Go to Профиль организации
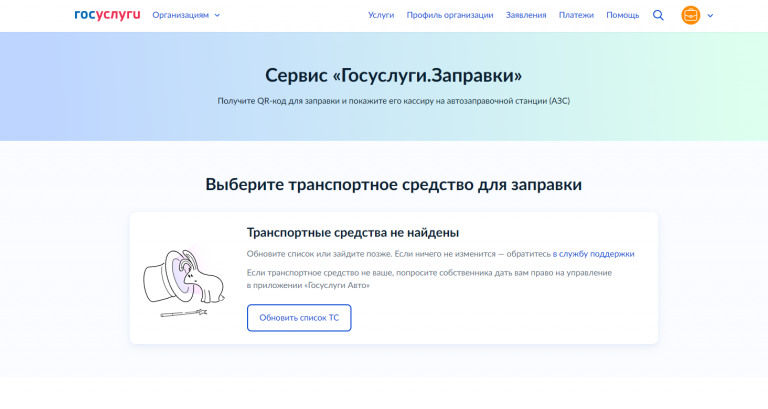The height and width of the screenshot is (409, 768). click(450, 15)
